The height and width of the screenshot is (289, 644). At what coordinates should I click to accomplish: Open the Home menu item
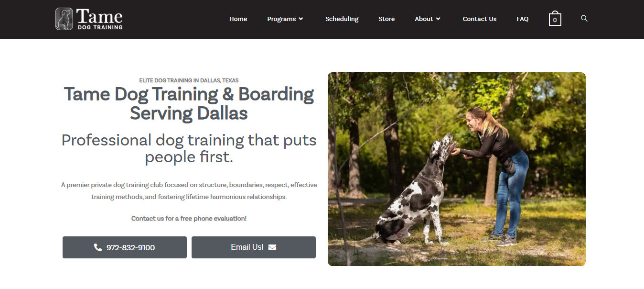[238, 19]
